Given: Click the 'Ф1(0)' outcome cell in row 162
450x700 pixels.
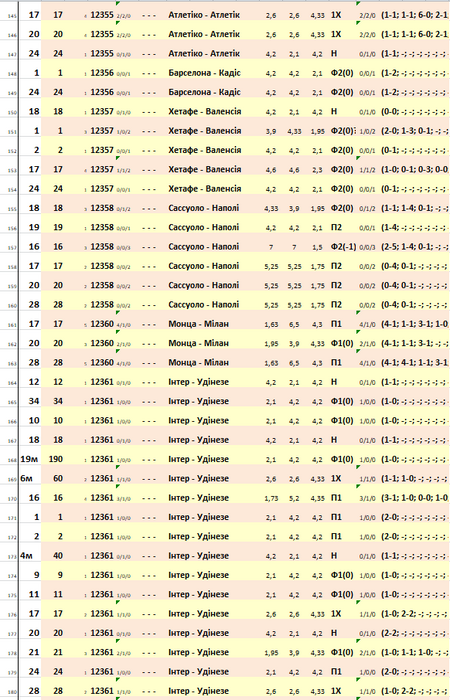Looking at the screenshot, I should 342,343.
